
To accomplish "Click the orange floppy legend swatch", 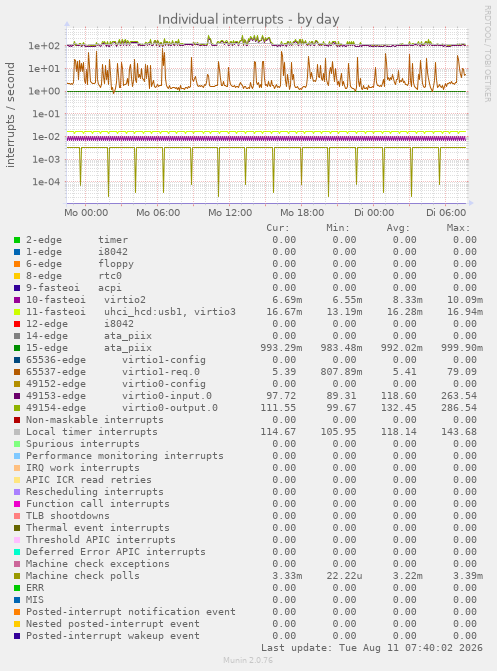I will click(x=17, y=264).
